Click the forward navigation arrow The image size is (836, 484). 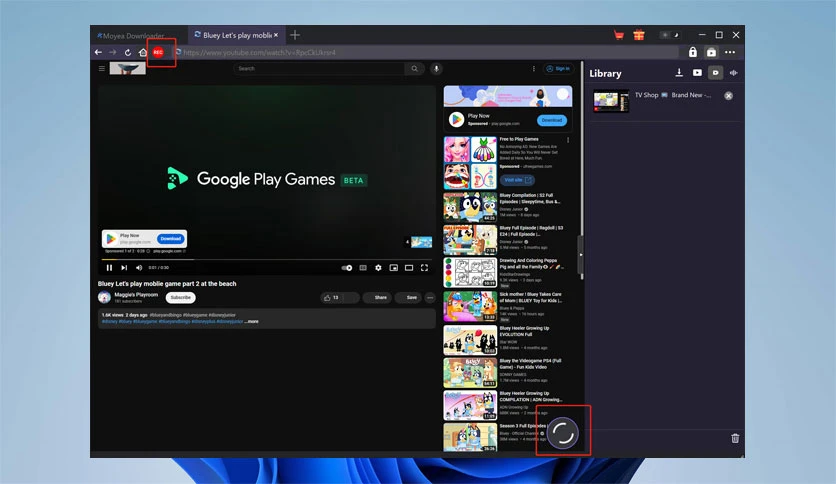click(112, 52)
